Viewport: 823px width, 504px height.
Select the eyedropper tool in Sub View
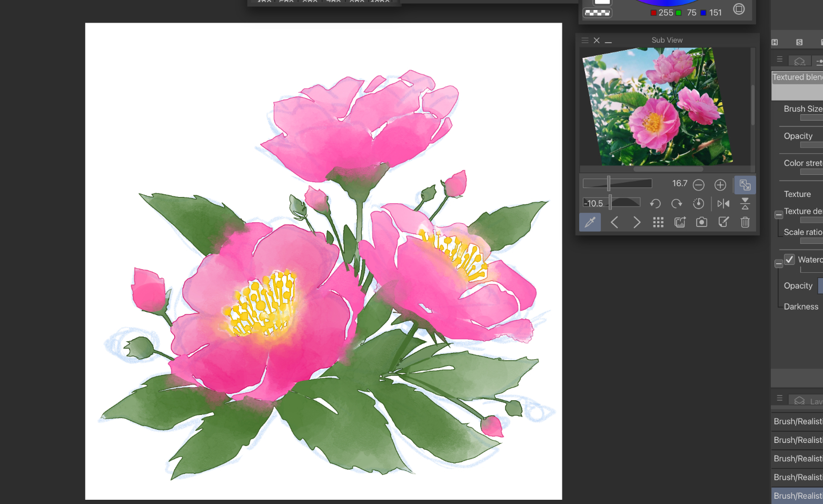590,222
